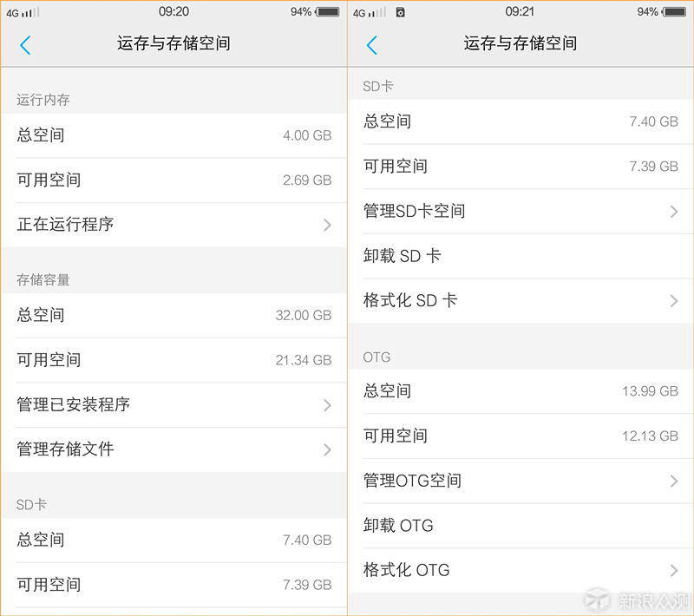Tap the back arrow on the left screen
Image resolution: width=694 pixels, height=616 pixels.
(24, 45)
